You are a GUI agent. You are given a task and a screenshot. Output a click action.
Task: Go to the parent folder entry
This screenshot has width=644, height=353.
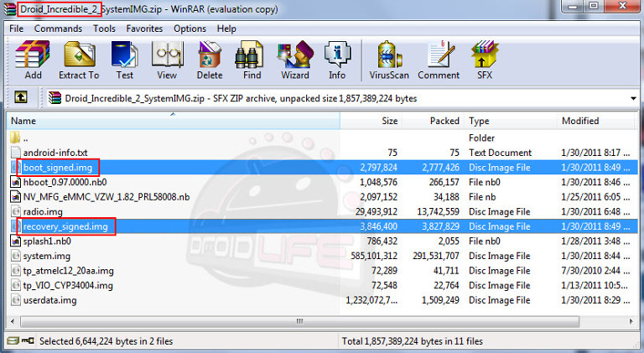coord(25,138)
